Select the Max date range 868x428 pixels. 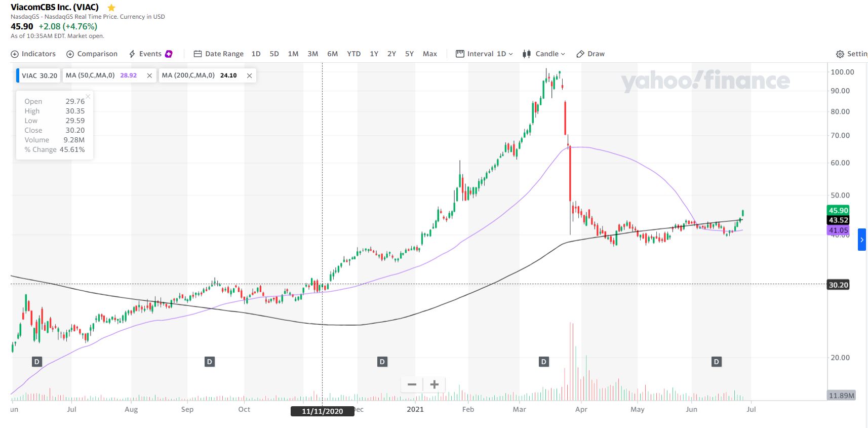(x=430, y=54)
